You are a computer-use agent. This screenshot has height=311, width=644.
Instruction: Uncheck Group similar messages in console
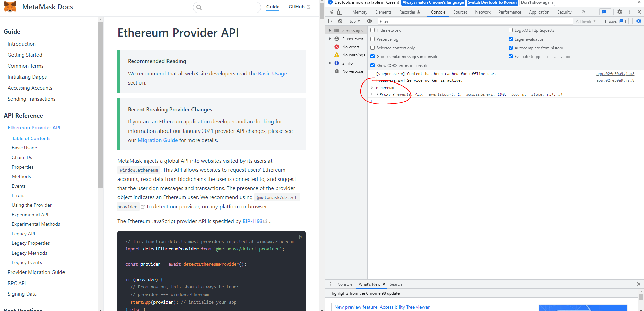372,56
